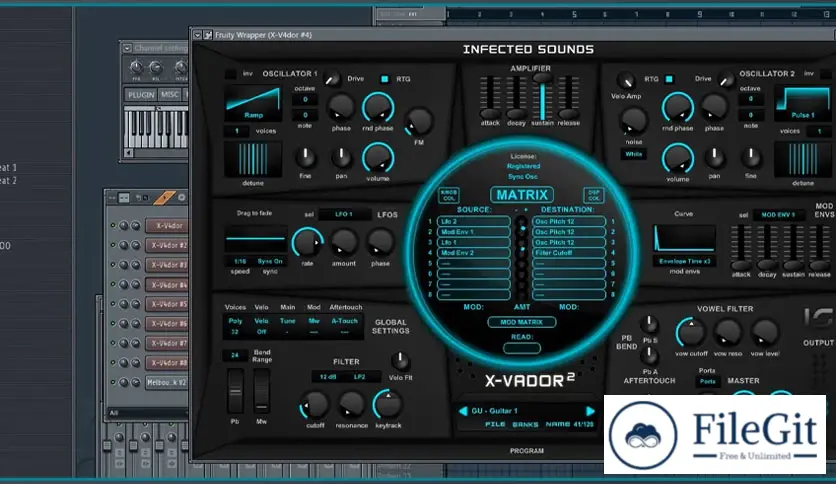Screen dimensions: 836x484
Task: Click the vow cutoff knob
Action: pyautogui.click(x=691, y=333)
